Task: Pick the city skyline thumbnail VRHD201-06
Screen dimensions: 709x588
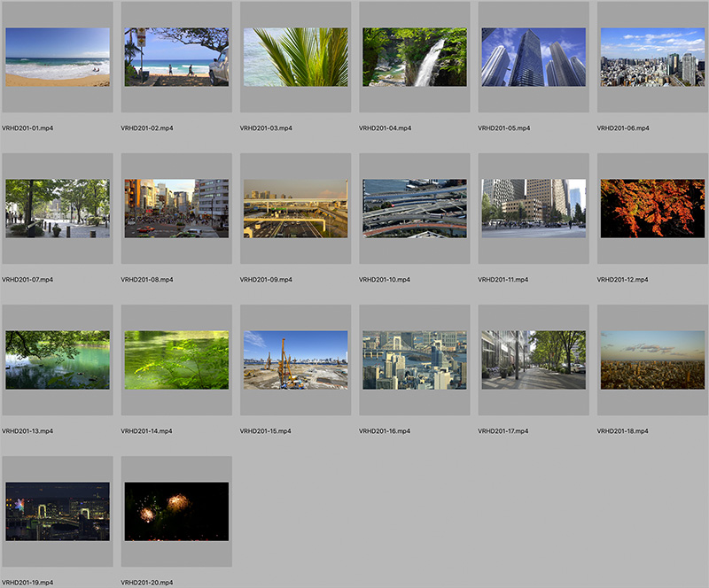Action: point(652,57)
